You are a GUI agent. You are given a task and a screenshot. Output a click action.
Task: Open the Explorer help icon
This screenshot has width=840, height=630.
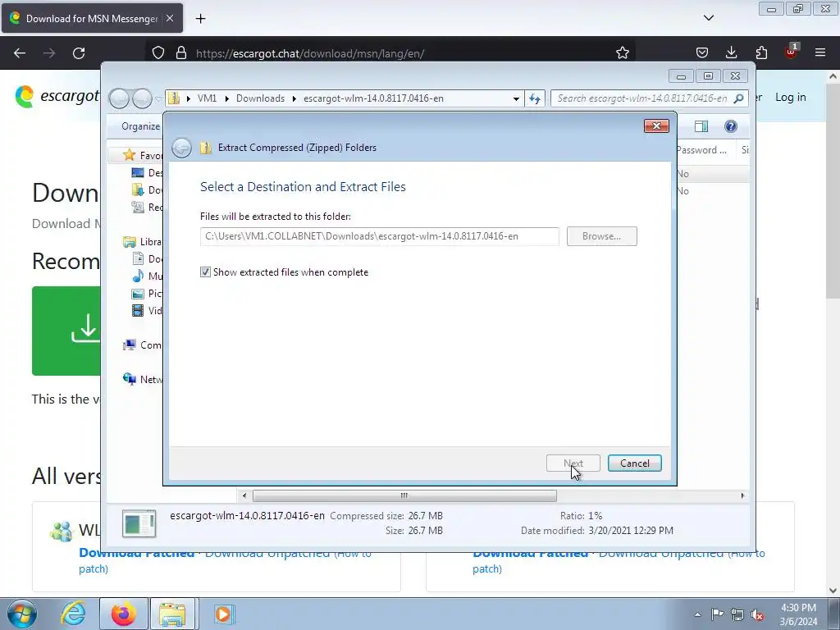(730, 126)
